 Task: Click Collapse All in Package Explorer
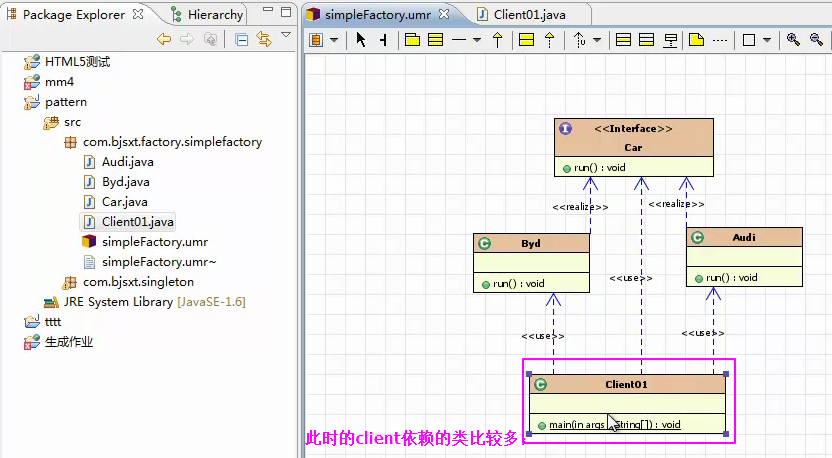pos(242,40)
